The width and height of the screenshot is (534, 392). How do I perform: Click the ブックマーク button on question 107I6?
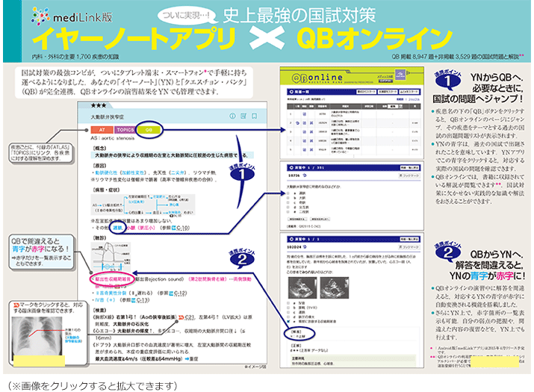click(409, 175)
